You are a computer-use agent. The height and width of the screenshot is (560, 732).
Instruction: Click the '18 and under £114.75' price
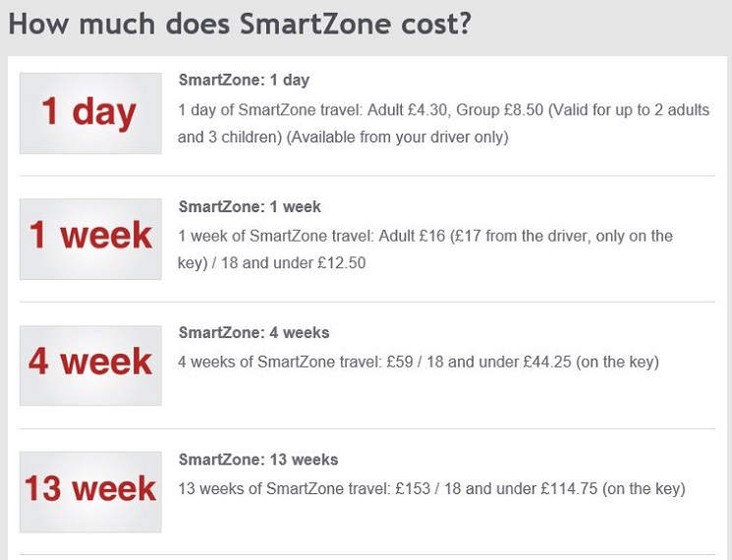pos(522,489)
